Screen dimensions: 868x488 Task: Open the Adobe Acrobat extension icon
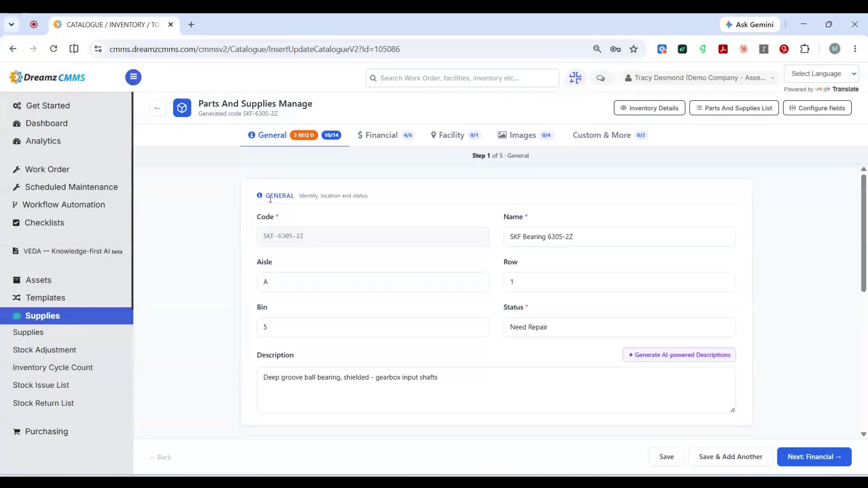click(x=723, y=49)
